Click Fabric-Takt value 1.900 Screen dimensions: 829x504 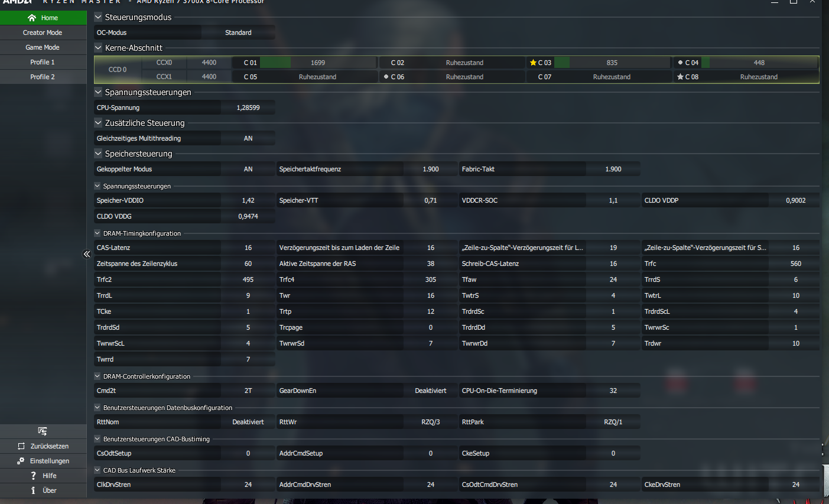(x=613, y=169)
